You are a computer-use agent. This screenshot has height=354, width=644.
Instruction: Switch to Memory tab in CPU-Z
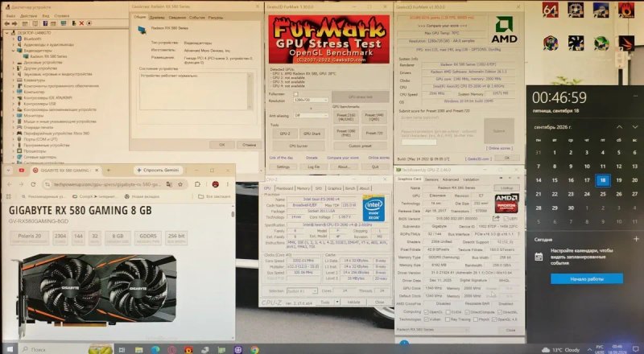click(x=303, y=188)
